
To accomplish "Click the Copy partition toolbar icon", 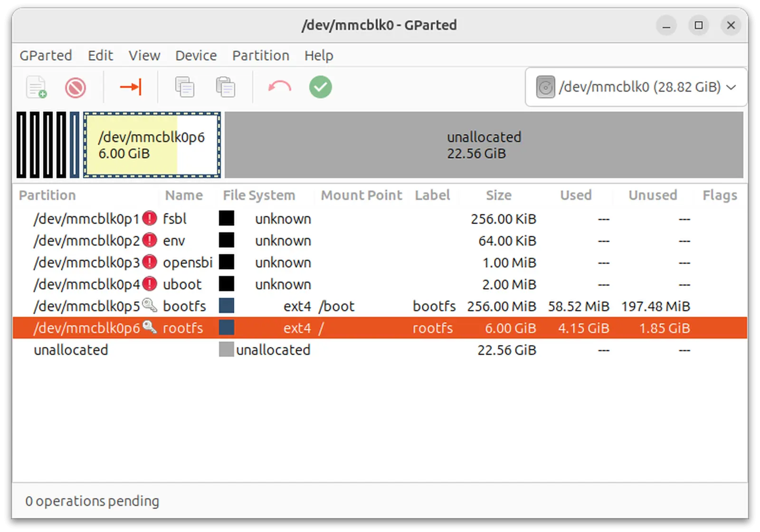I will 184,87.
